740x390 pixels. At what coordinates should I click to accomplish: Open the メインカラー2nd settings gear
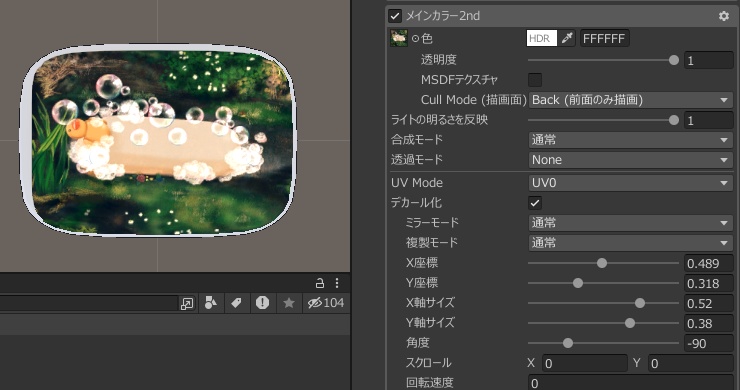click(x=723, y=16)
